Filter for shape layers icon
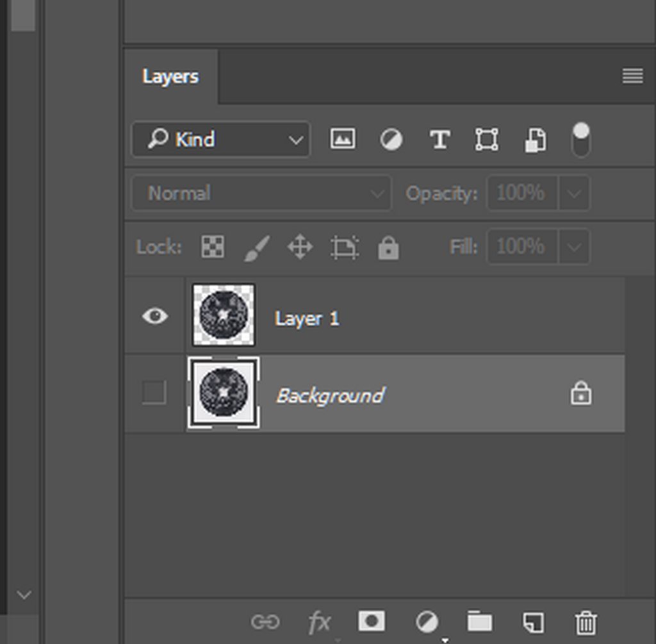Screen dimensions: 656x644 point(487,139)
